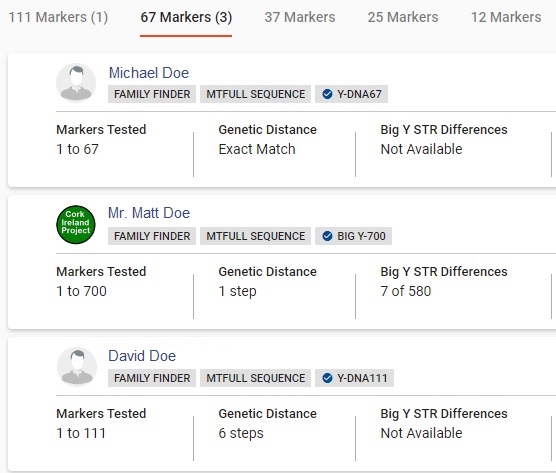Open the 25 Markers tab

coord(403,17)
